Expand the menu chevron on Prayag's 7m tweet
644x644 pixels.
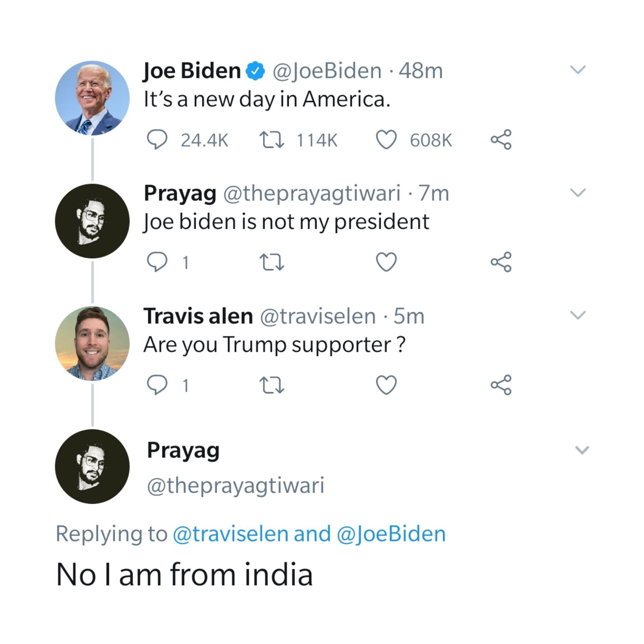click(x=578, y=193)
